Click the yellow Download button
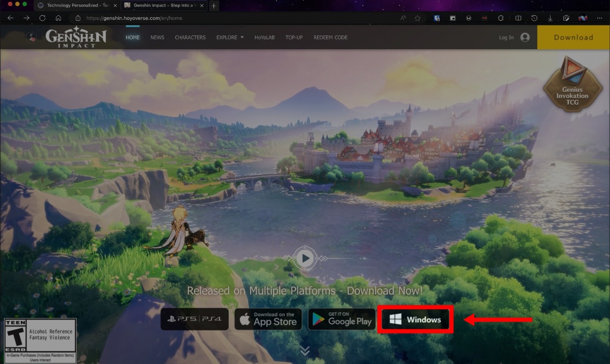 click(573, 38)
